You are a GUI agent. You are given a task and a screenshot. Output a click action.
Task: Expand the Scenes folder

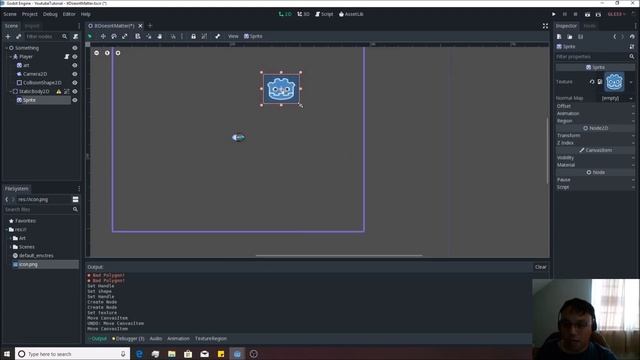pyautogui.click(x=11, y=247)
